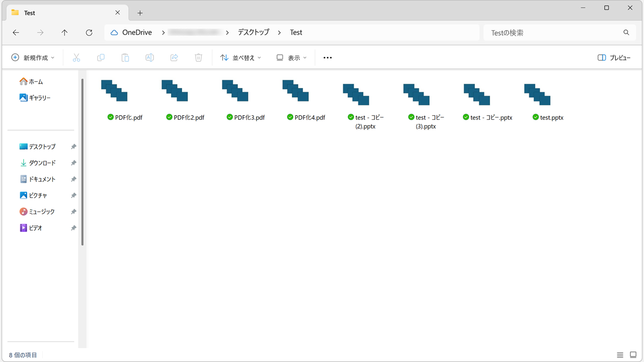Click the Paste clipboard icon
Screen dimensions: 644x362
pyautogui.click(x=125, y=58)
